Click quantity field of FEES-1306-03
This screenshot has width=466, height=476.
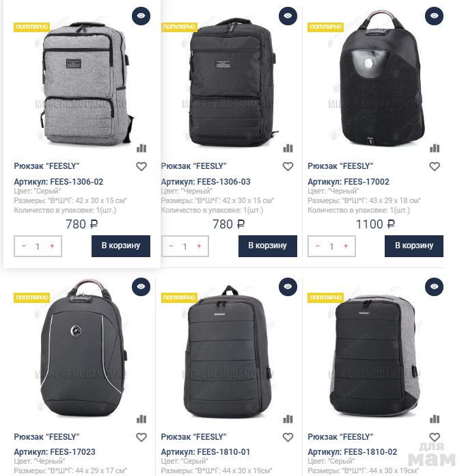point(184,246)
